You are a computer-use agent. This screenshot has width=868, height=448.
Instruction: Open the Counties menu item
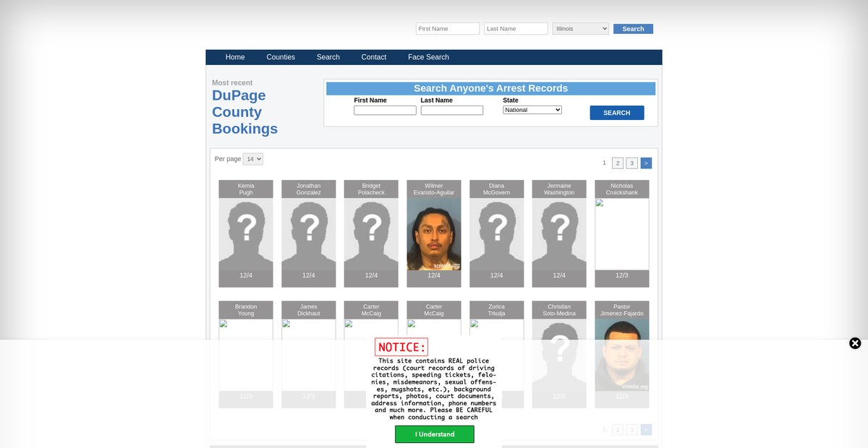coord(281,57)
